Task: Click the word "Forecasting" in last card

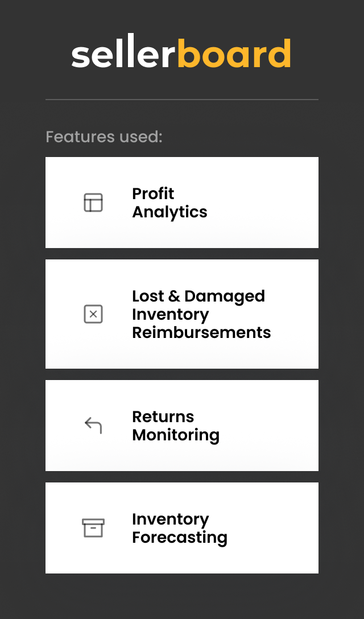Action: (179, 537)
